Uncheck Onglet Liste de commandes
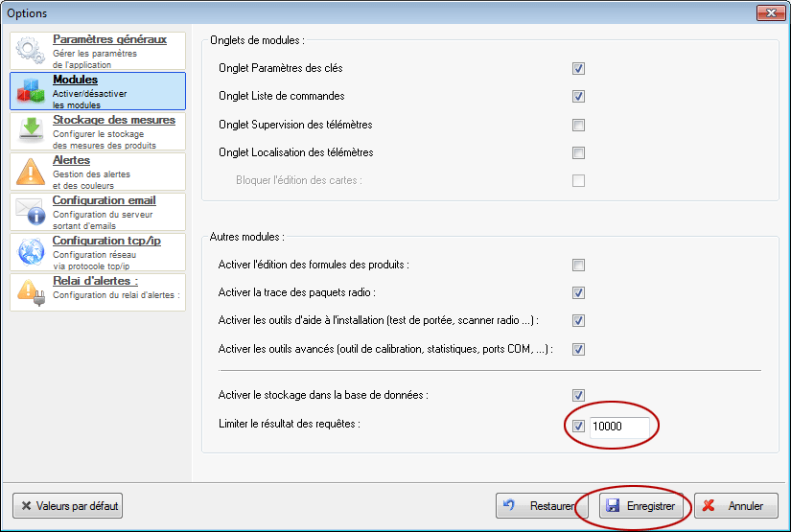 [578, 96]
